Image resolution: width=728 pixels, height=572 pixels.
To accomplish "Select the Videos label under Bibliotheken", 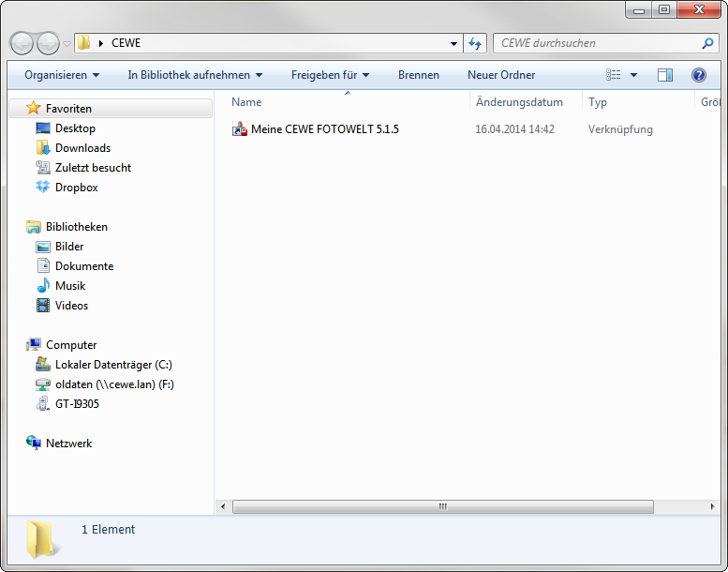I will pyautogui.click(x=71, y=306).
